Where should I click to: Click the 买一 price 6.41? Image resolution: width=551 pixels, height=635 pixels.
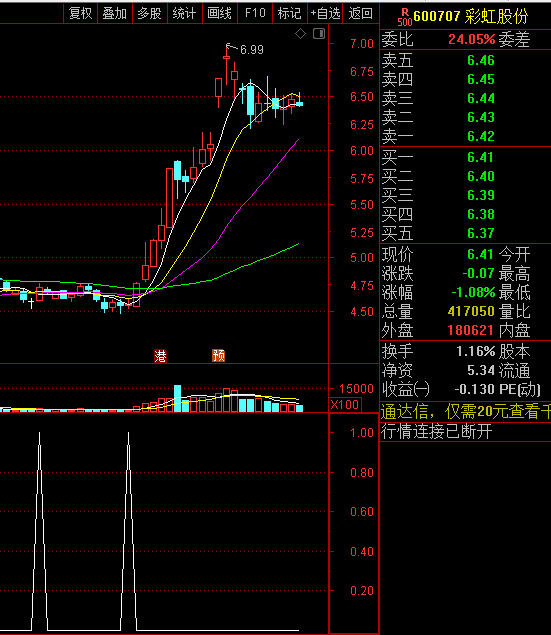point(481,157)
